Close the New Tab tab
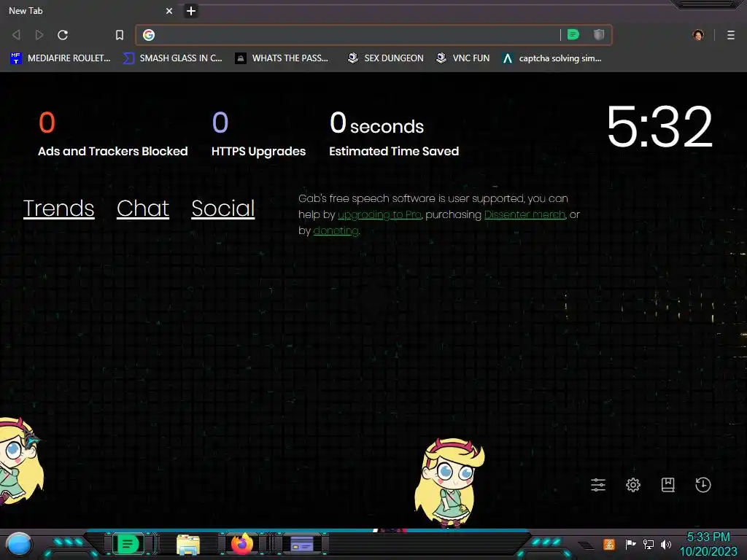 tap(169, 10)
